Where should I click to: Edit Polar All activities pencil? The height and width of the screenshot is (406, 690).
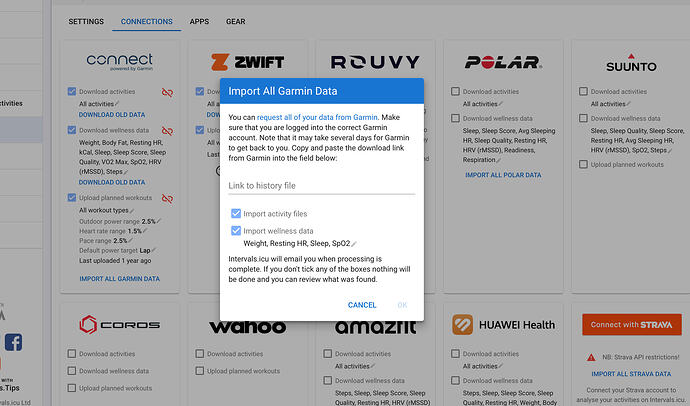(x=500, y=104)
